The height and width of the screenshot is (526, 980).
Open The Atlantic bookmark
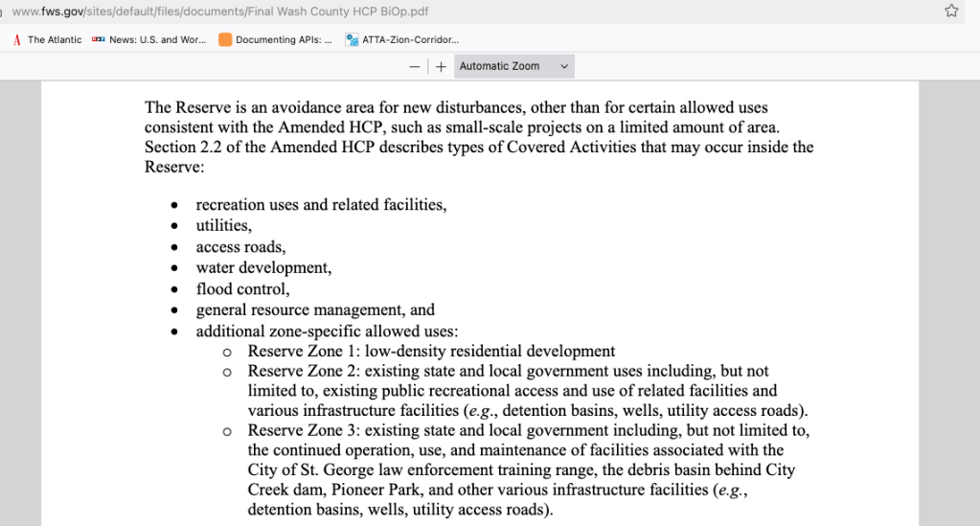[x=47, y=39]
